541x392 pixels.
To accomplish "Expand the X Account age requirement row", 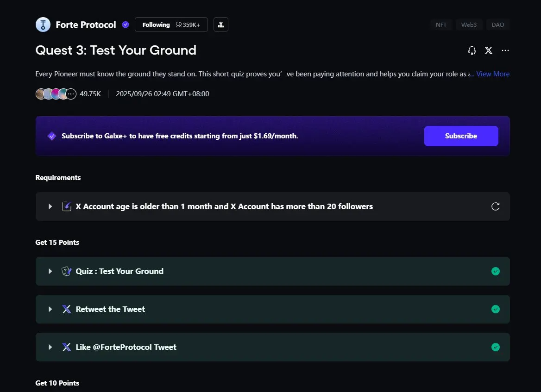I will click(x=50, y=206).
